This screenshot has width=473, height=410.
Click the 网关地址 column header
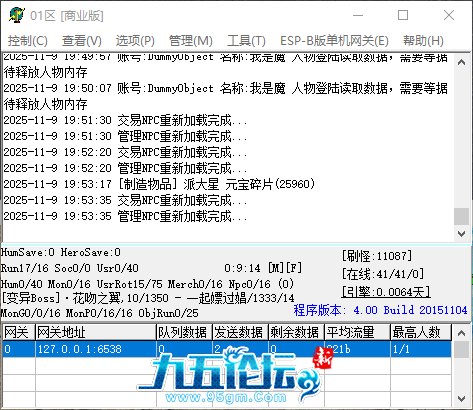click(x=96, y=332)
